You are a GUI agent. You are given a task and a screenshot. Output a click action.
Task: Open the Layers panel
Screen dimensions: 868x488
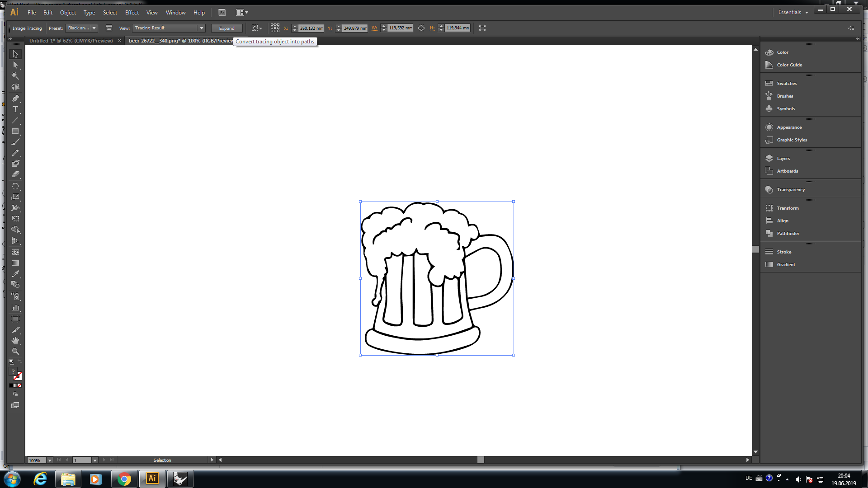[783, 159]
